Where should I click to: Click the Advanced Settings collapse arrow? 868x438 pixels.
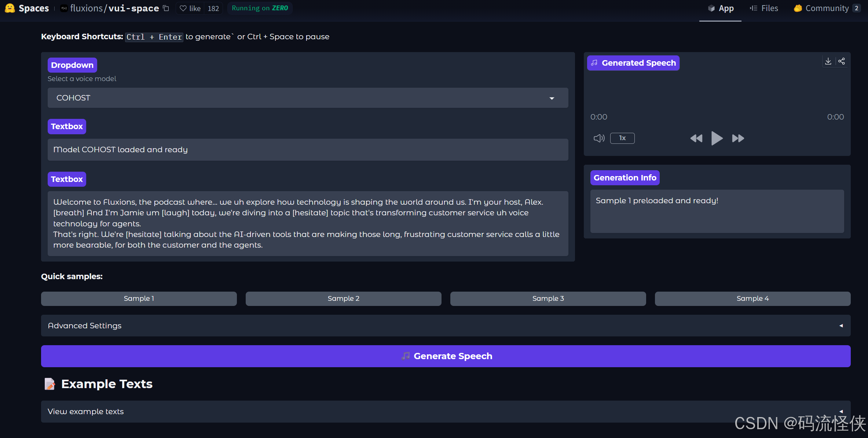841,326
